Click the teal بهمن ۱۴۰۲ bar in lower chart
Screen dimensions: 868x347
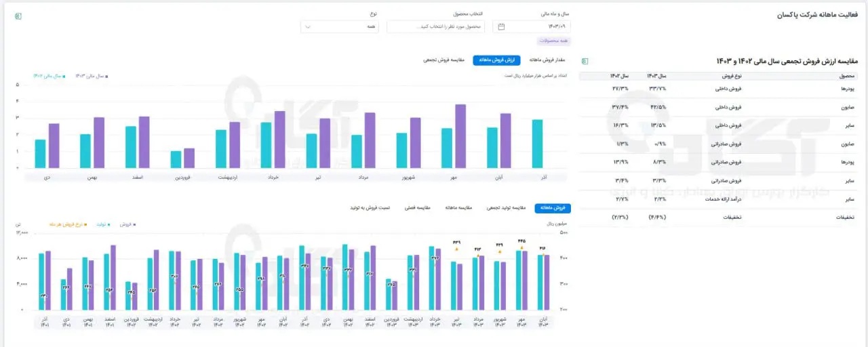pyautogui.click(x=344, y=277)
